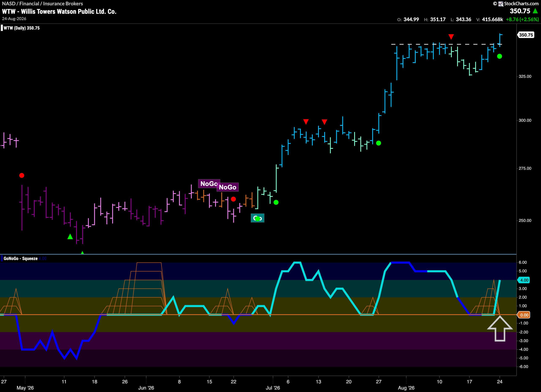Click the +8.76 (+2.56%) change value
The image size is (541, 392).
pos(522,19)
